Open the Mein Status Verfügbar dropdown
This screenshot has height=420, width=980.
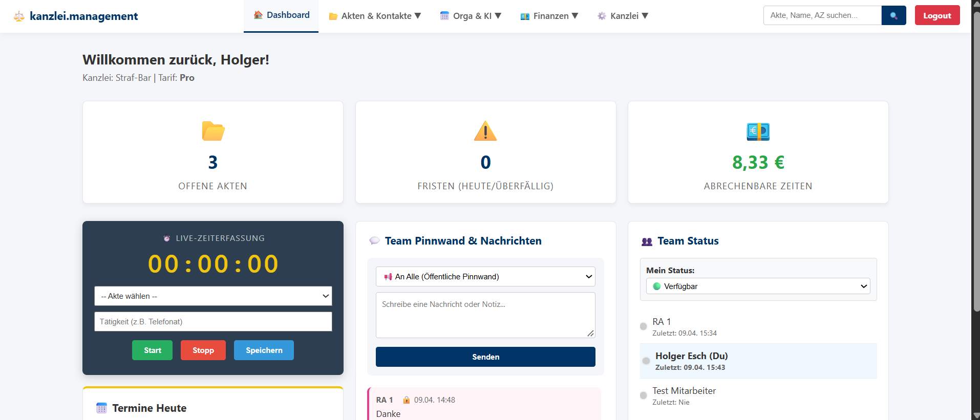click(x=758, y=286)
